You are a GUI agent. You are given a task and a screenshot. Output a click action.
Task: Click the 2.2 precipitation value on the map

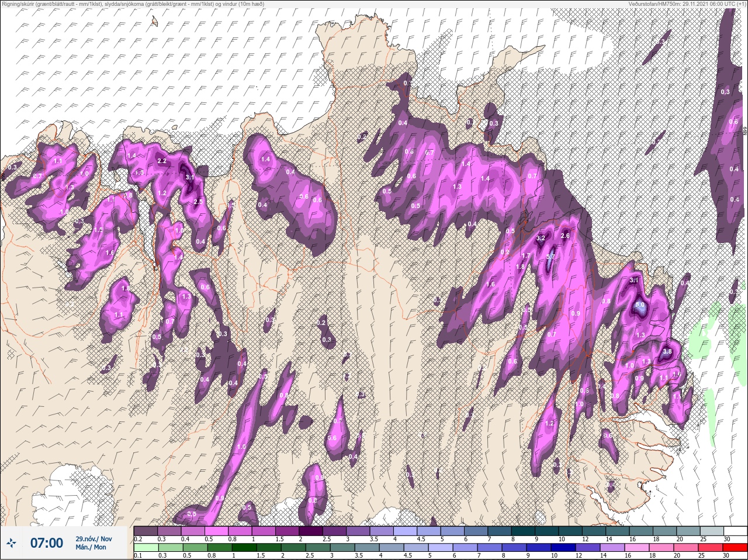(162, 161)
